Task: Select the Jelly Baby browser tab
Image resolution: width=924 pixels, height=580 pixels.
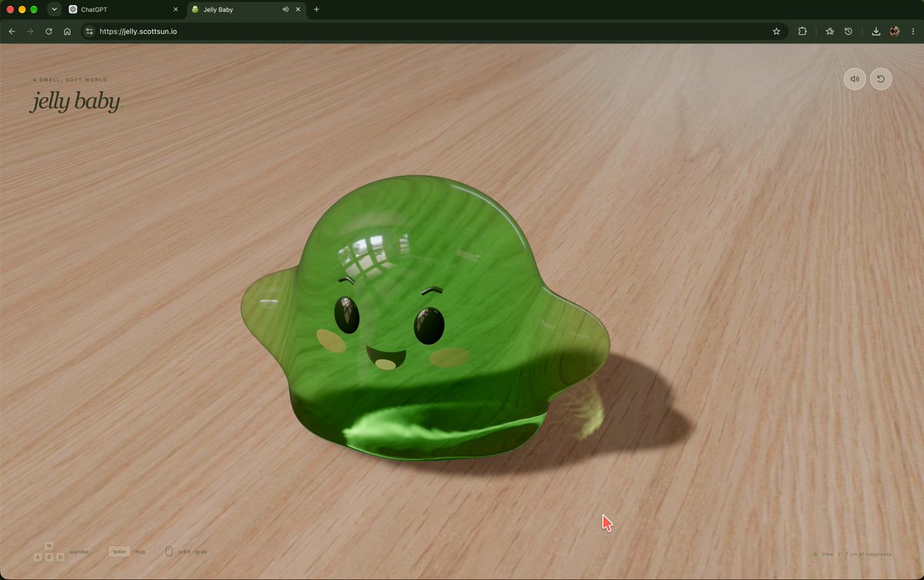Action: click(245, 9)
